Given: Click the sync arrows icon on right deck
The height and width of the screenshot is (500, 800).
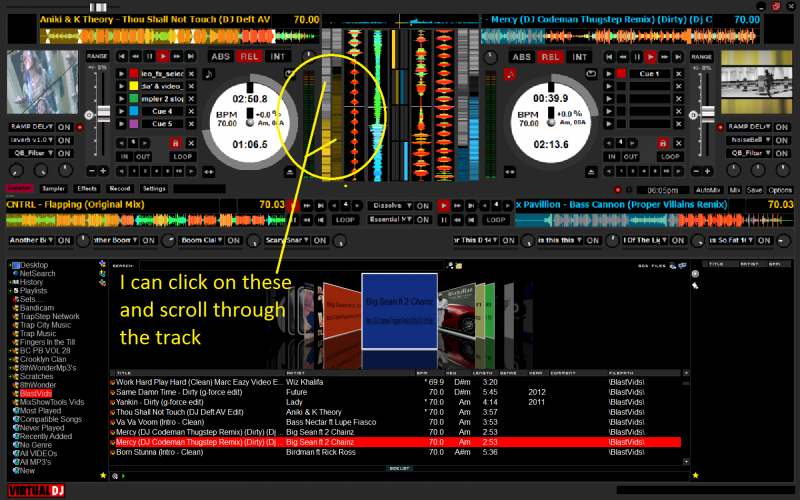Looking at the screenshot, I should click(510, 172).
